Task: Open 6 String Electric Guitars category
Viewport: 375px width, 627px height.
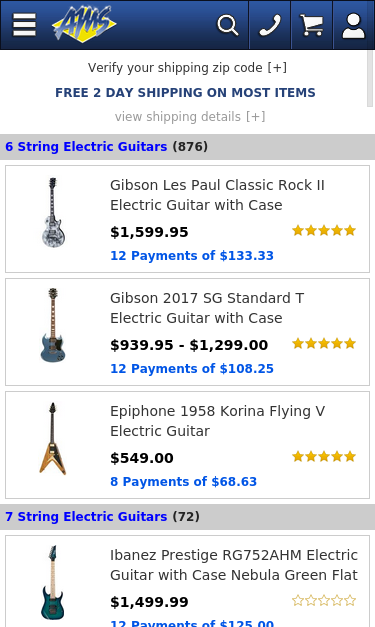Action: pyautogui.click(x=86, y=147)
